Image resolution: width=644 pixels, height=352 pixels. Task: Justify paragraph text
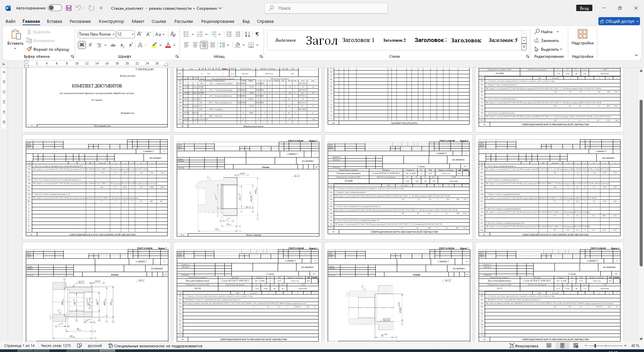point(213,45)
